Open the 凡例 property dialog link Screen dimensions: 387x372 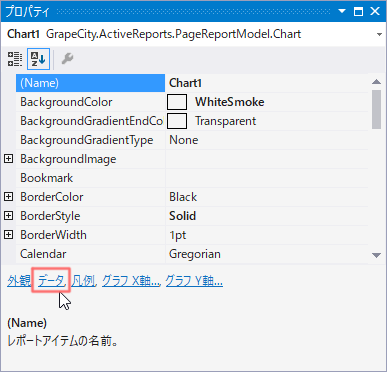point(84,281)
